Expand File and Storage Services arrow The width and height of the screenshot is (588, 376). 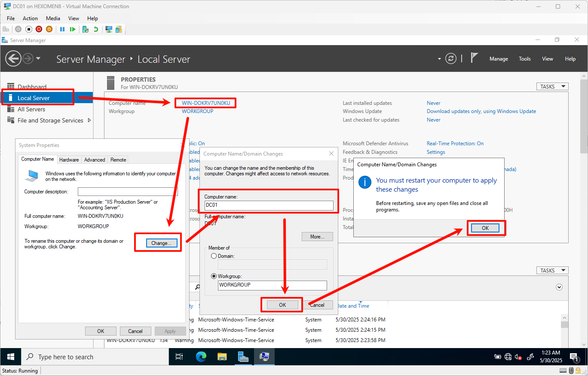89,120
